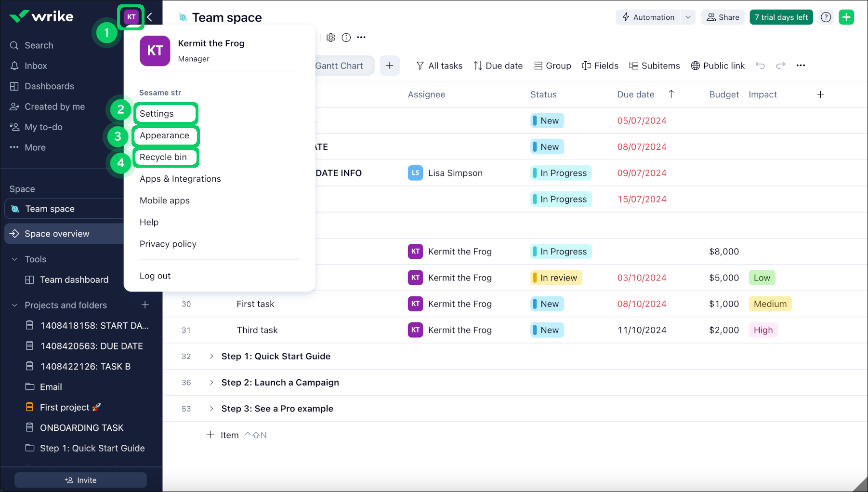Click the Share button
The width and height of the screenshot is (868, 492).
pos(722,17)
